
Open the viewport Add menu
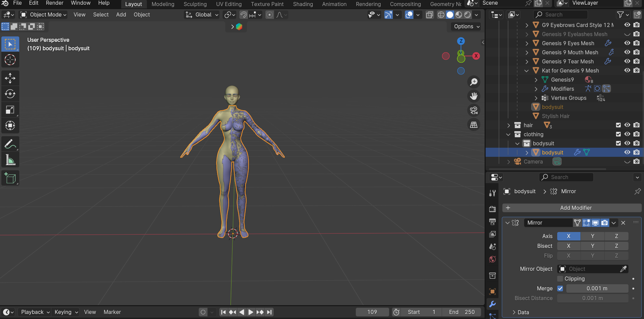(x=121, y=14)
